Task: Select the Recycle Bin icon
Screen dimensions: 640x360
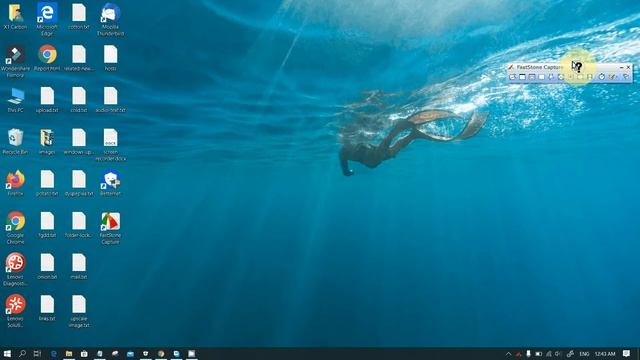Action: coord(16,142)
